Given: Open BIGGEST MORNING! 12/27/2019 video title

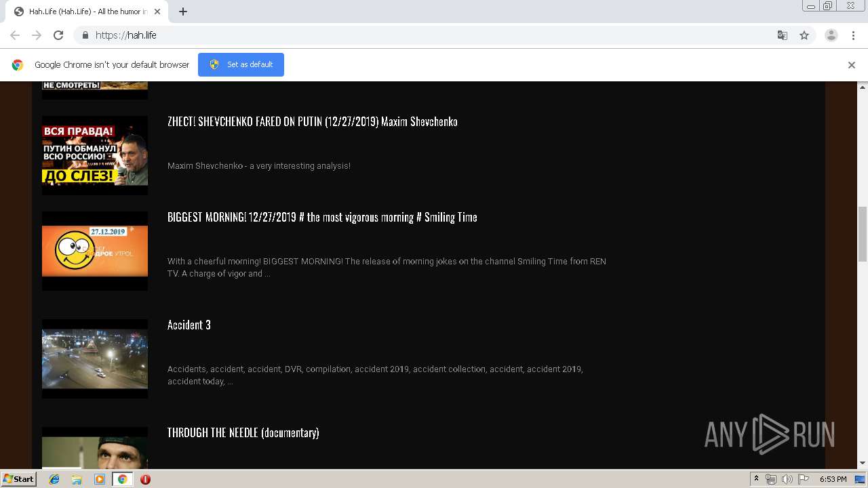Looking at the screenshot, I should pos(322,218).
